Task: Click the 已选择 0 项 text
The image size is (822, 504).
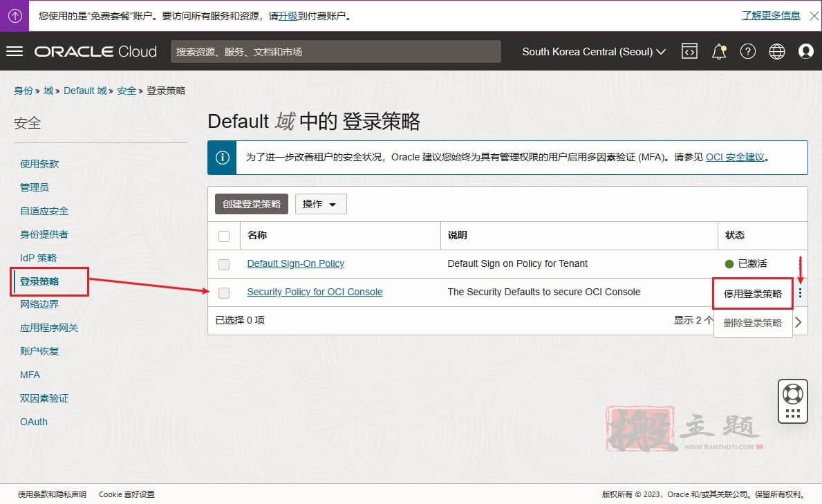Action: (240, 320)
